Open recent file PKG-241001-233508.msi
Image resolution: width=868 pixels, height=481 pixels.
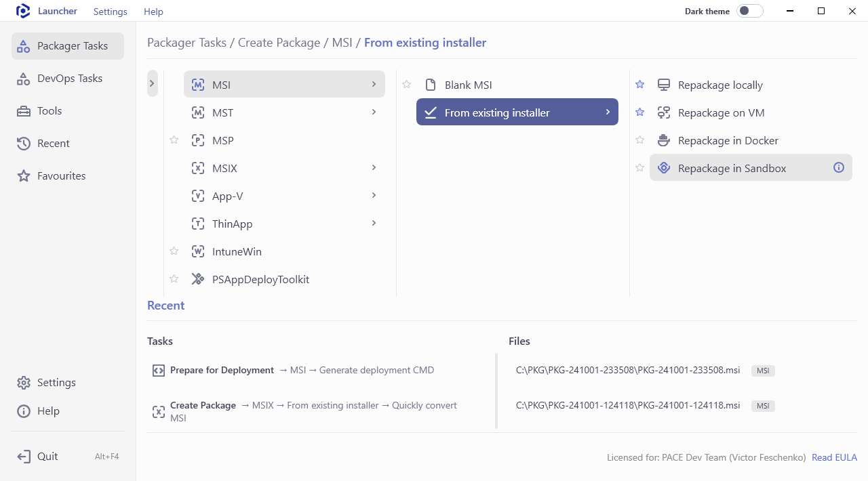(x=628, y=371)
